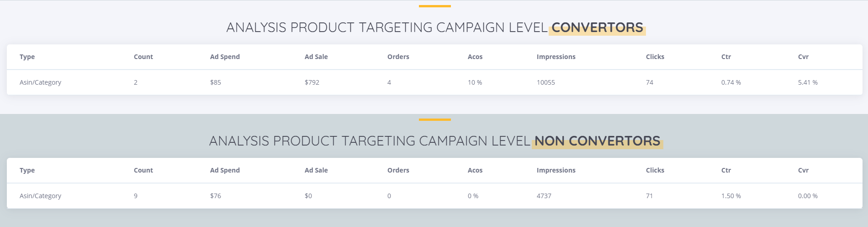Click the highlighted CONVERTORS heading in the top section
The height and width of the screenshot is (227, 868).
pyautogui.click(x=597, y=27)
